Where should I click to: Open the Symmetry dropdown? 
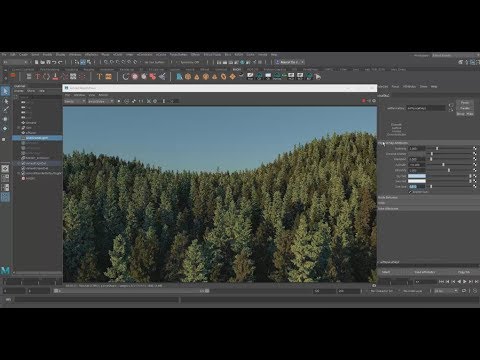(190, 62)
